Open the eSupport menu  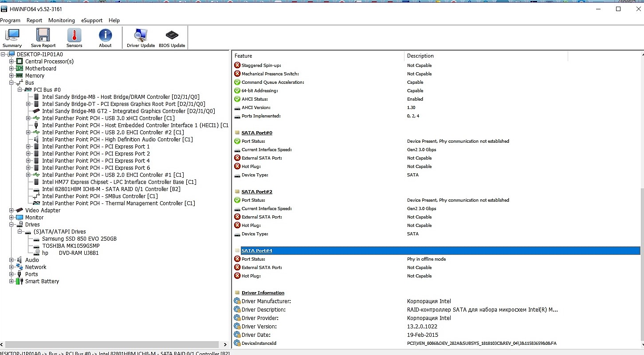pyautogui.click(x=92, y=20)
